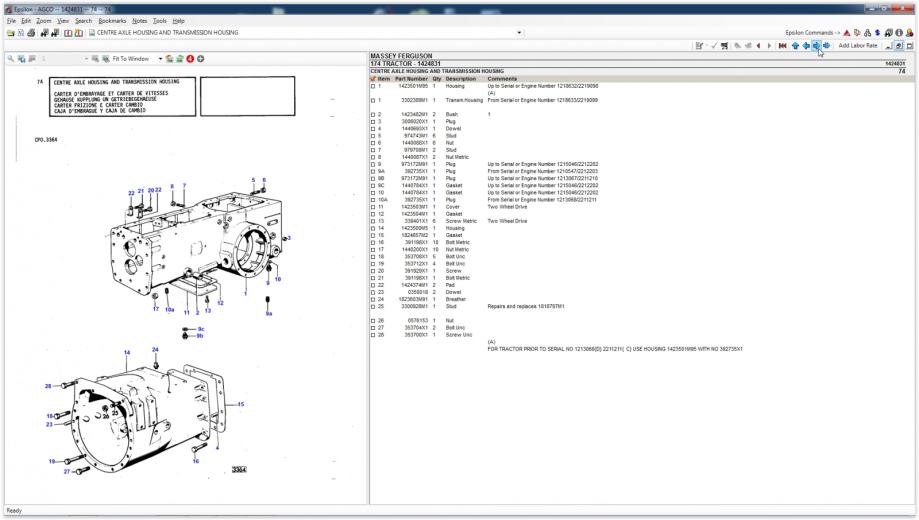Click the grey plus circle icon
The width and height of the screenshot is (919, 520).
[200, 59]
